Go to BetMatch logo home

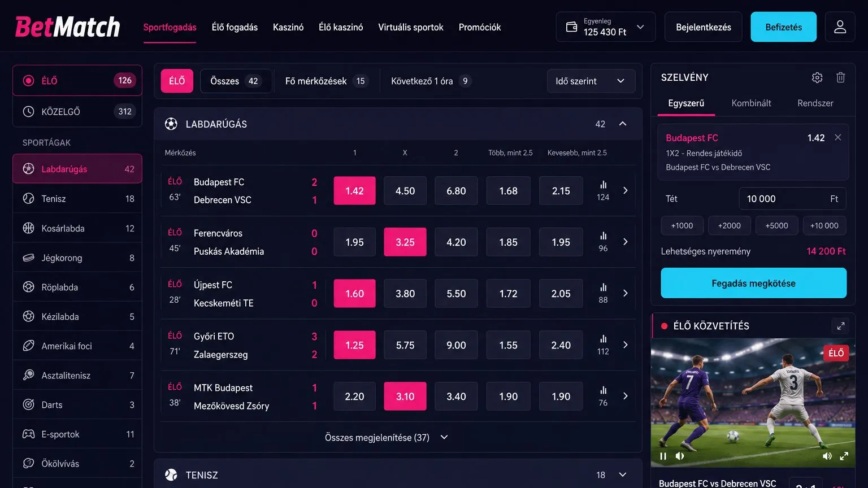pyautogui.click(x=68, y=27)
